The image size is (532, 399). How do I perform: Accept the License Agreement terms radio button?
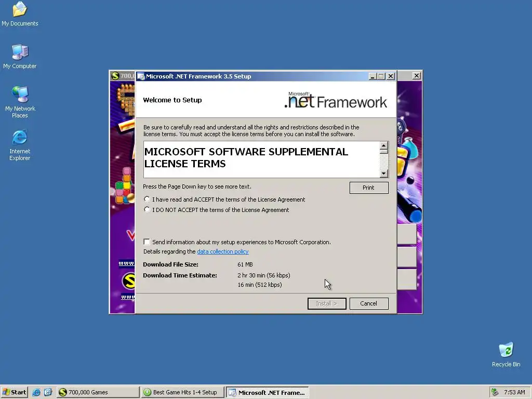click(147, 199)
